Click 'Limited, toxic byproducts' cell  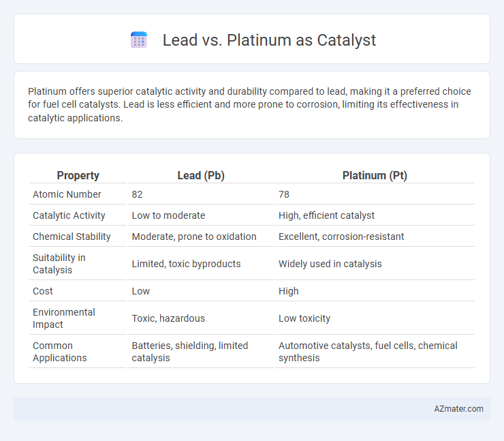pos(186,264)
